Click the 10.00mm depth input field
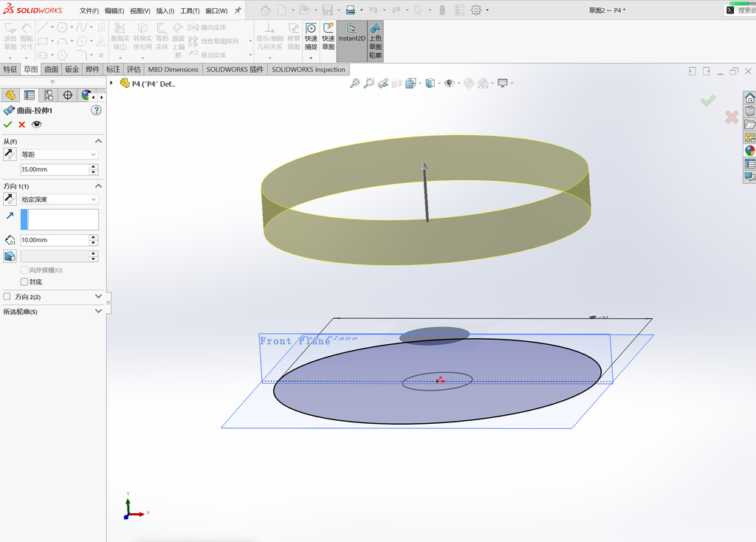Viewport: 756px width, 542px height. (55, 240)
